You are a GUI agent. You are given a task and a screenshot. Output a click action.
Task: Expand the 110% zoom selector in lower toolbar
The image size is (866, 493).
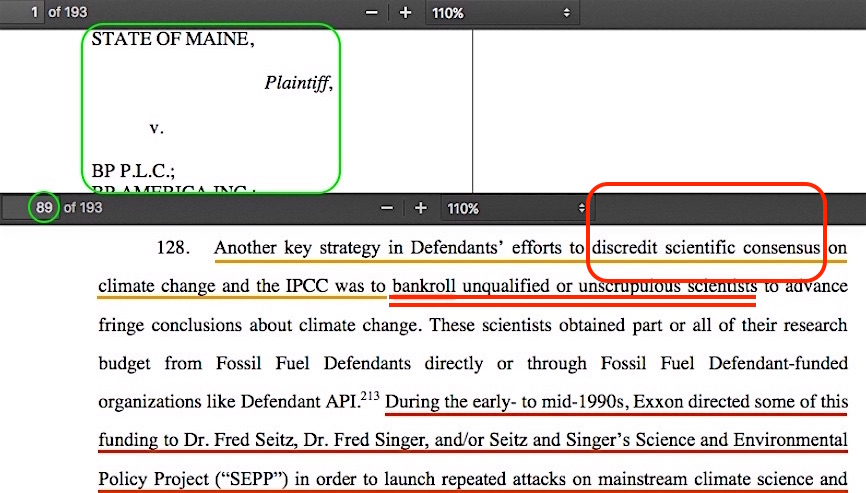click(x=516, y=208)
